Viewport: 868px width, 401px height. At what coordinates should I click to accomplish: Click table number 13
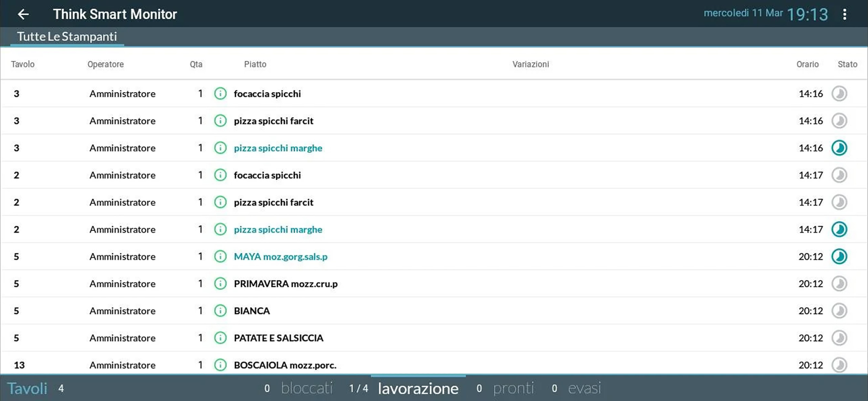coord(19,365)
